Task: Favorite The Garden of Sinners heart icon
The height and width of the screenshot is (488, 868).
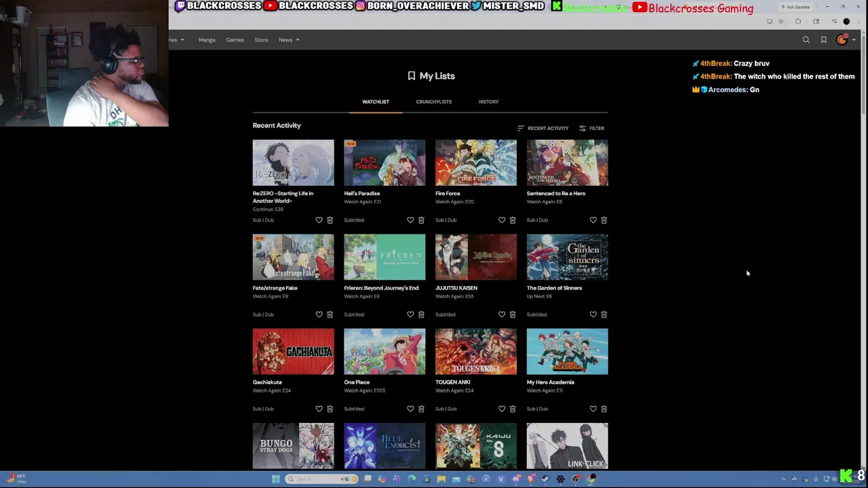Action: [x=593, y=314]
